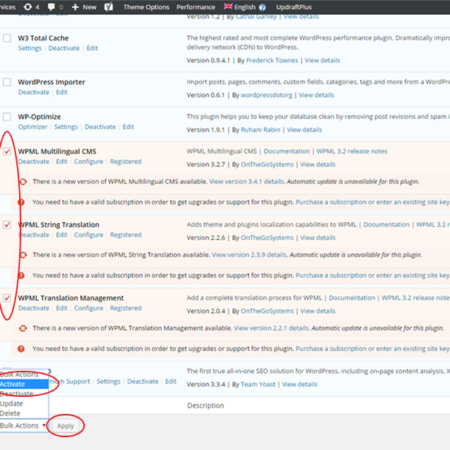Click Edit link in Yoast SEO row

pyautogui.click(x=171, y=381)
